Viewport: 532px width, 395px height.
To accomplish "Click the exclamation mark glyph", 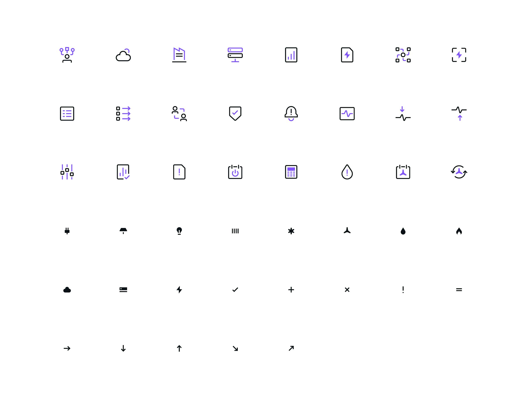I will [x=403, y=290].
